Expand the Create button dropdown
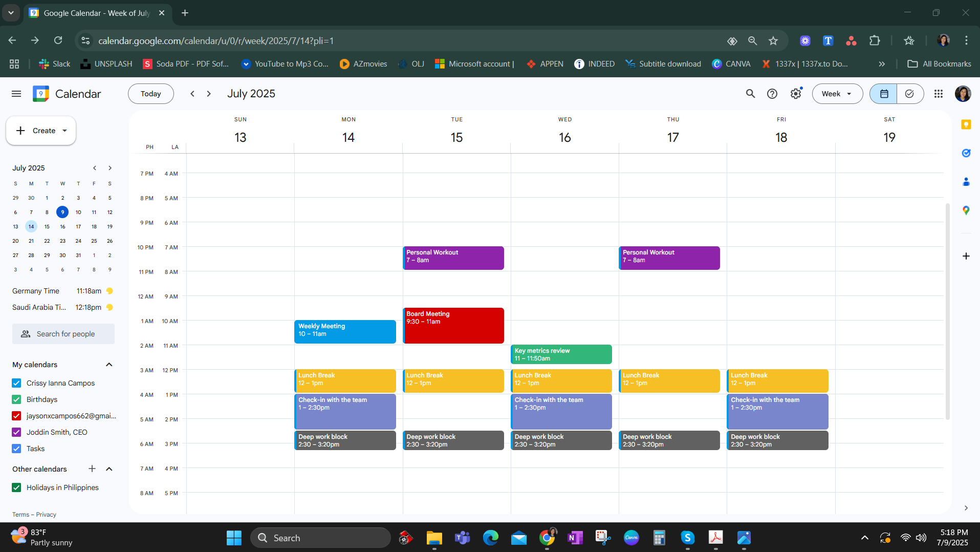Viewport: 980px width, 552px height. [65, 131]
